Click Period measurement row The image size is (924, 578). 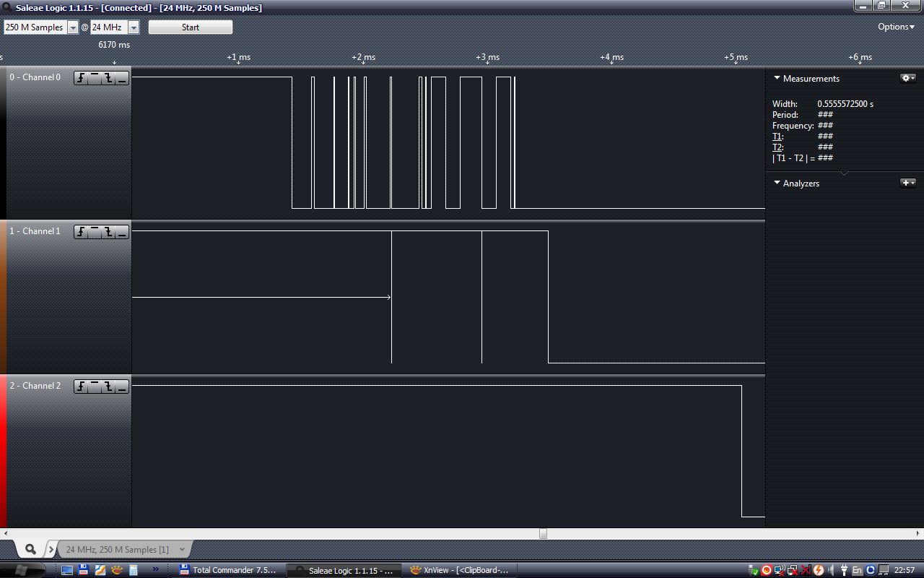[x=803, y=115]
